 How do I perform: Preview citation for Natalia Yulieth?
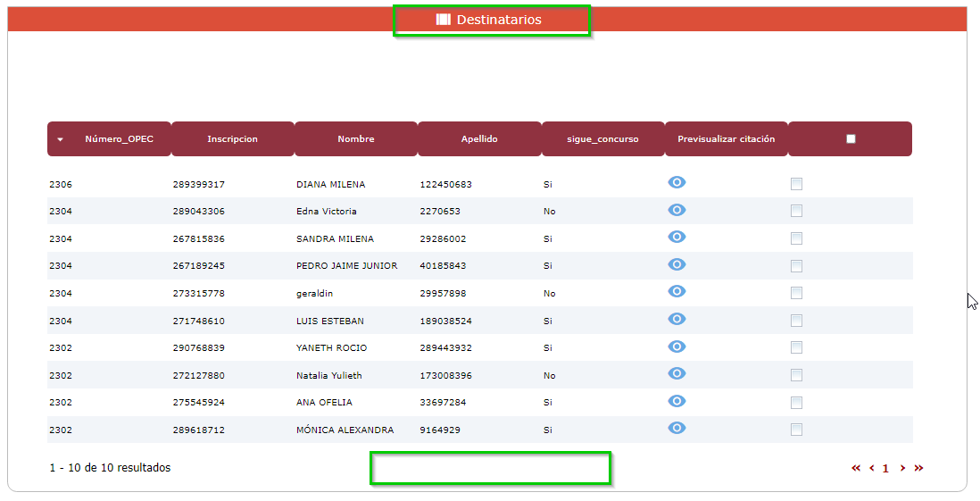point(677,374)
